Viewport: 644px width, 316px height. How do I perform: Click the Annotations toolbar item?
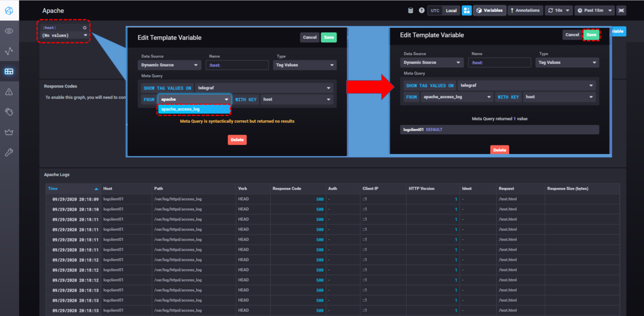tap(524, 10)
